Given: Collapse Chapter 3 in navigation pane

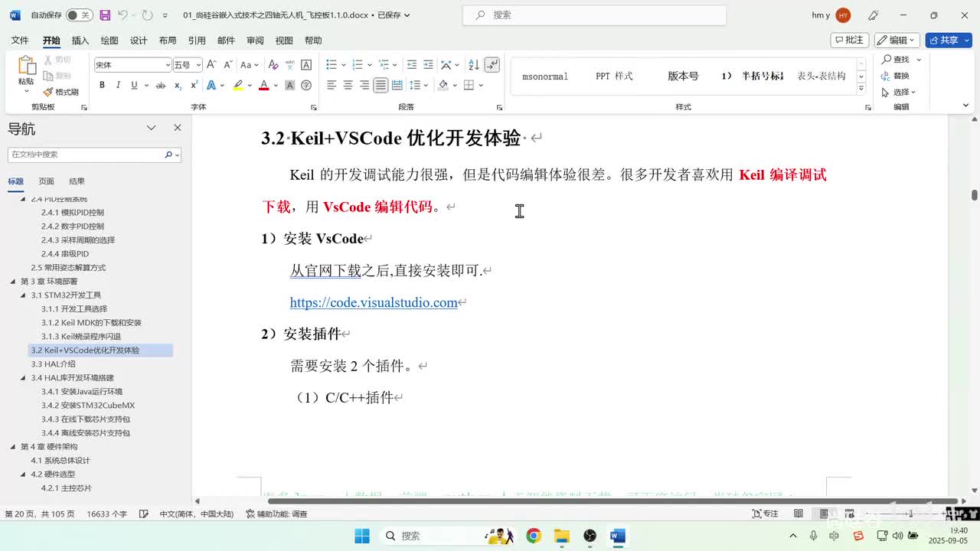Looking at the screenshot, I should tap(13, 282).
